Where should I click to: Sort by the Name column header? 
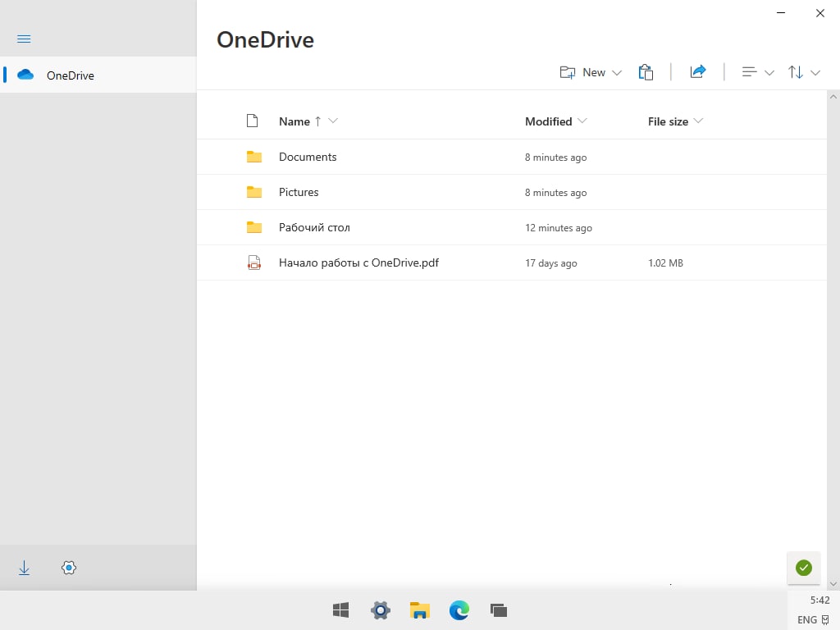(x=294, y=121)
